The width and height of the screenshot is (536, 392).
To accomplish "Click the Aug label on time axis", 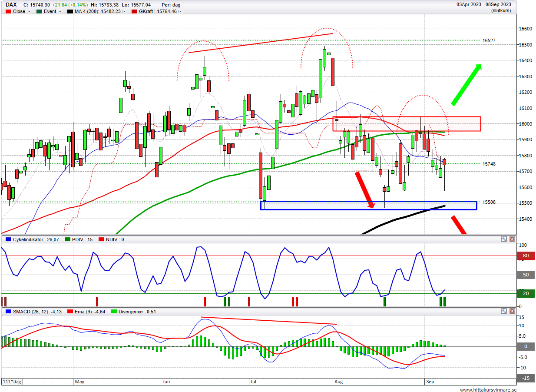I will pyautogui.click(x=339, y=382).
